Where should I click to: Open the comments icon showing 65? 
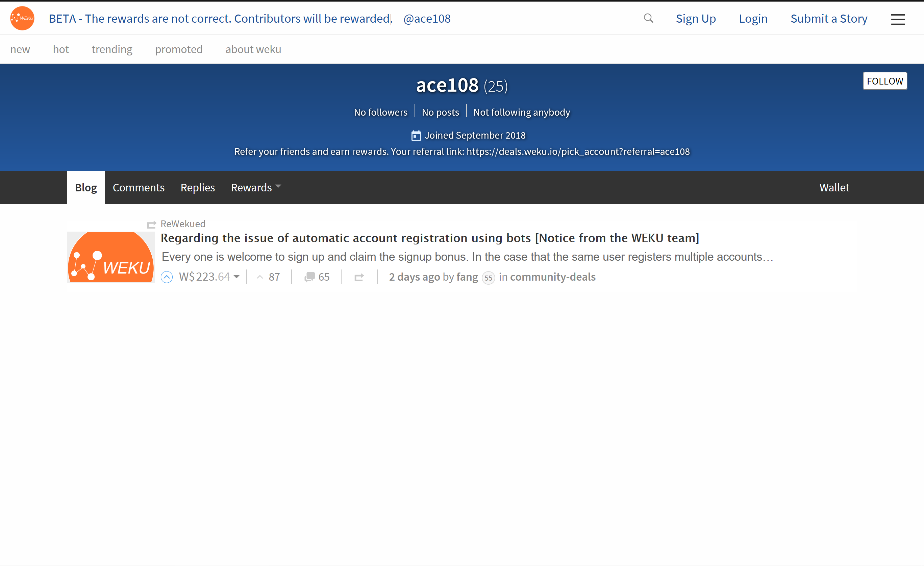pyautogui.click(x=317, y=277)
